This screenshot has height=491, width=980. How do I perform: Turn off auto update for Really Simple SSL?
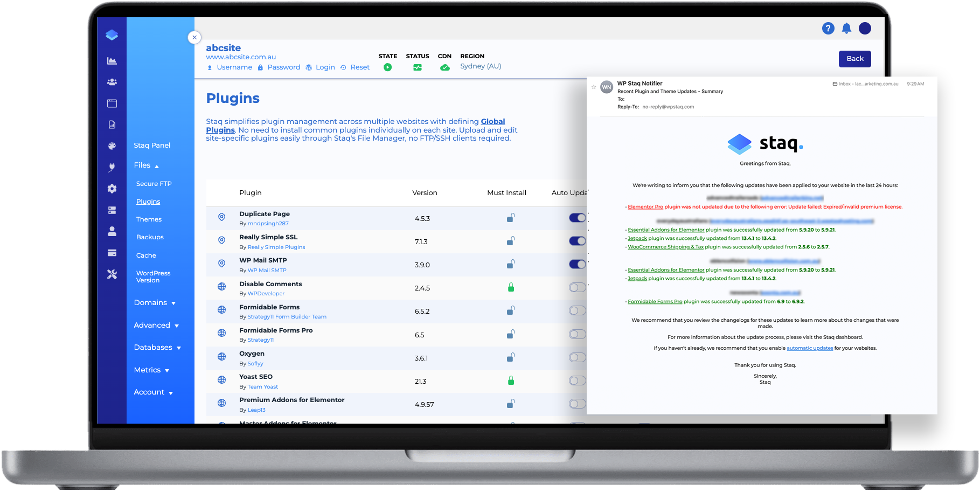coord(578,241)
